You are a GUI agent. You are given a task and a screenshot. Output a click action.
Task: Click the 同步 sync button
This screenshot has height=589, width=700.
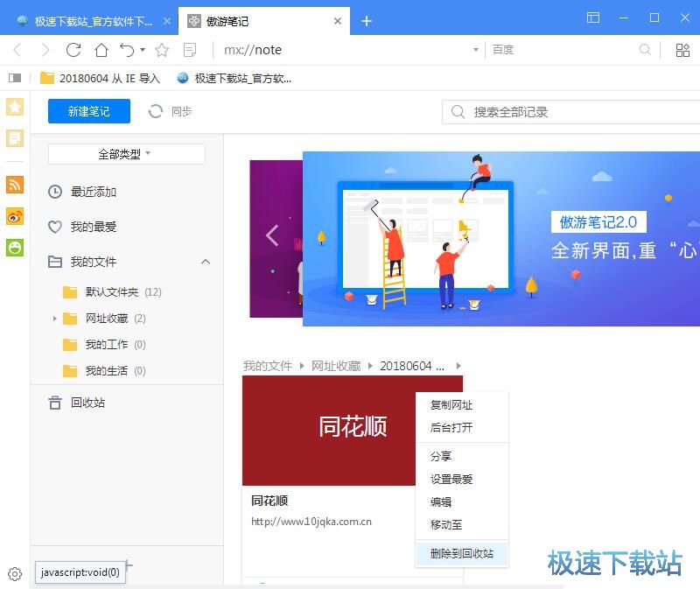tap(170, 111)
